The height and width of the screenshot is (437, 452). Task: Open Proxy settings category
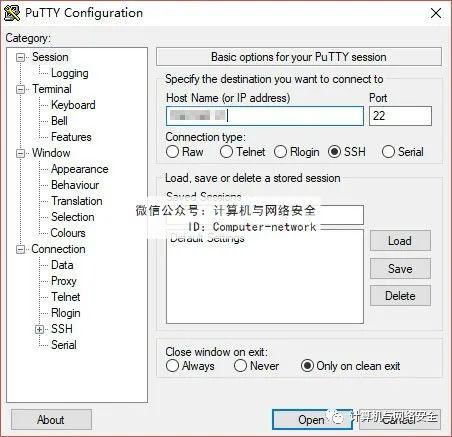point(64,281)
